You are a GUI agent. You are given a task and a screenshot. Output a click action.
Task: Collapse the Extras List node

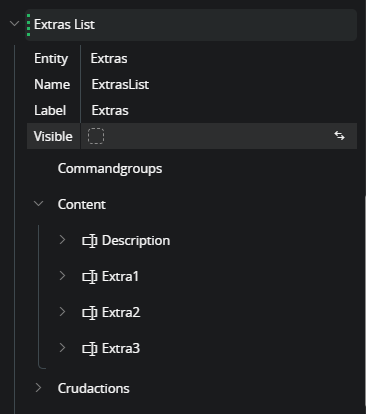pos(14,24)
